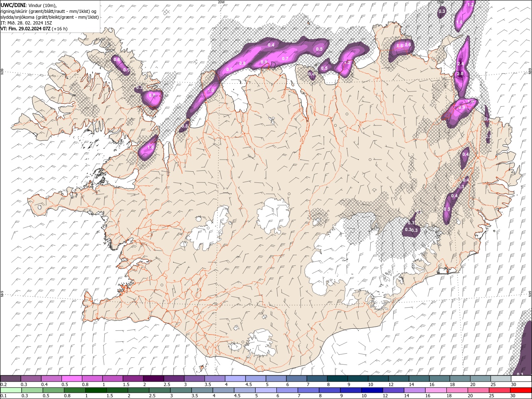This screenshot has width=532, height=399.
Task: Click the "1.5" label on the green rain scale
Action: tap(110, 396)
